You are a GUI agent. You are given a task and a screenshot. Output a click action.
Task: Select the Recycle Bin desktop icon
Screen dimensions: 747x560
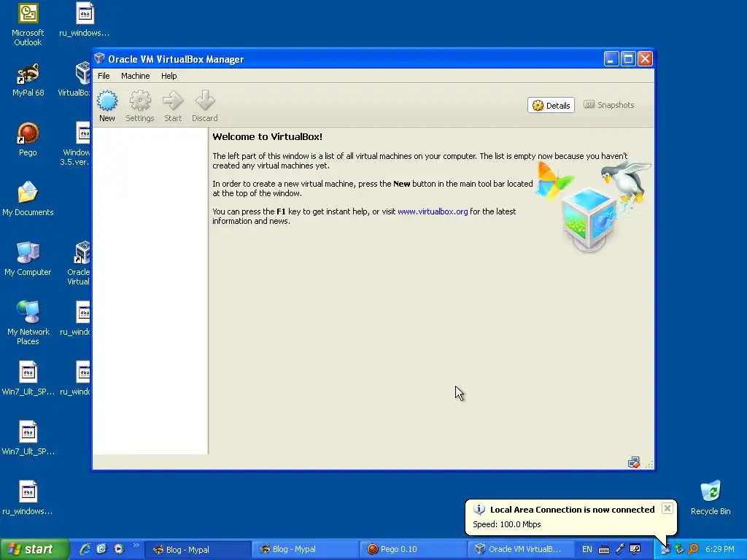[711, 498]
